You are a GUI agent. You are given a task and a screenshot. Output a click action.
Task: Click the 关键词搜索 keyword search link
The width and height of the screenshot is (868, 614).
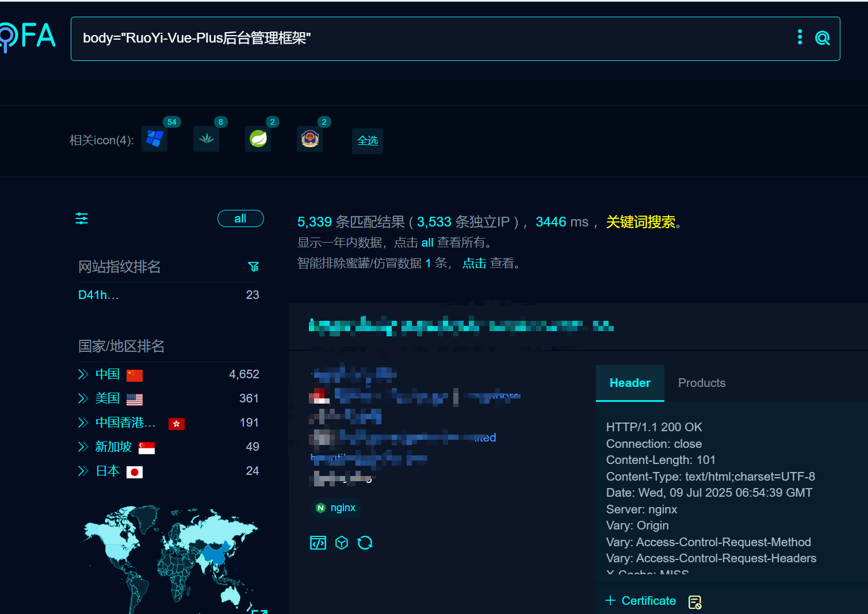641,222
